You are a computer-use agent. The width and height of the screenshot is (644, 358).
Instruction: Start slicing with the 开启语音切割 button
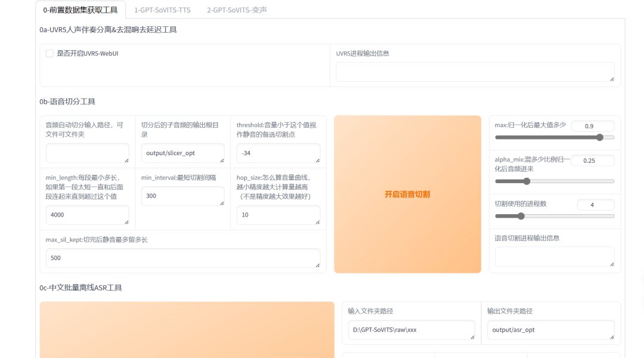click(407, 194)
